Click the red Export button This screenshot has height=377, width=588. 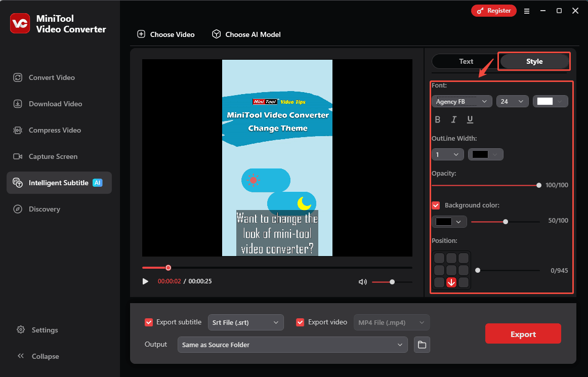click(523, 334)
